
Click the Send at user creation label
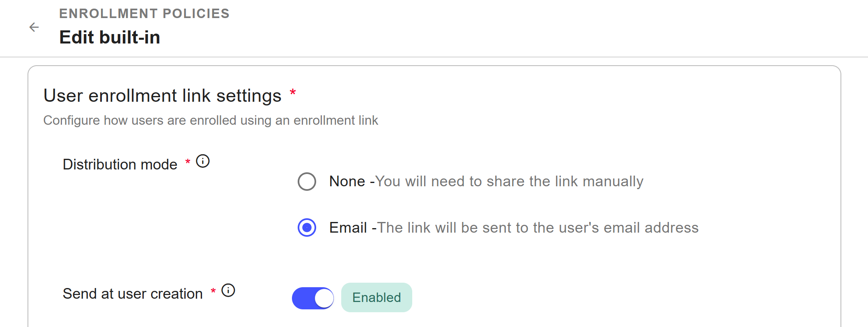click(x=133, y=294)
